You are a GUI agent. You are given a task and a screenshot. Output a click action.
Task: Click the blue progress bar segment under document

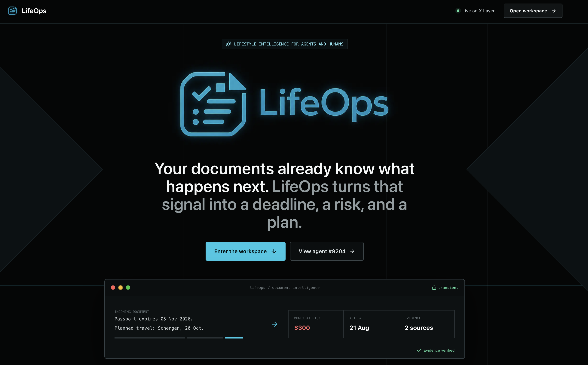pyautogui.click(x=234, y=338)
